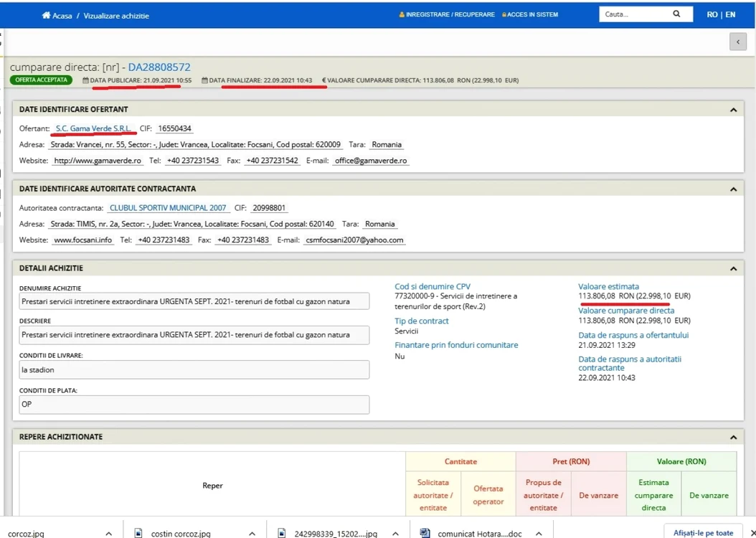Image resolution: width=756 pixels, height=538 pixels.
Task: Click the costin corcoz.jpg file icon
Action: tap(138, 533)
